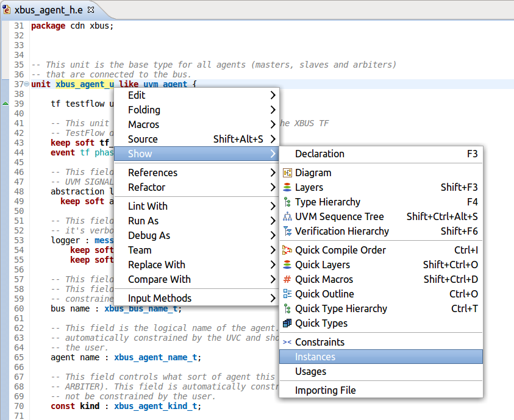This screenshot has height=420, width=514.
Task: Choose Declaration from the submenu
Action: (319, 154)
